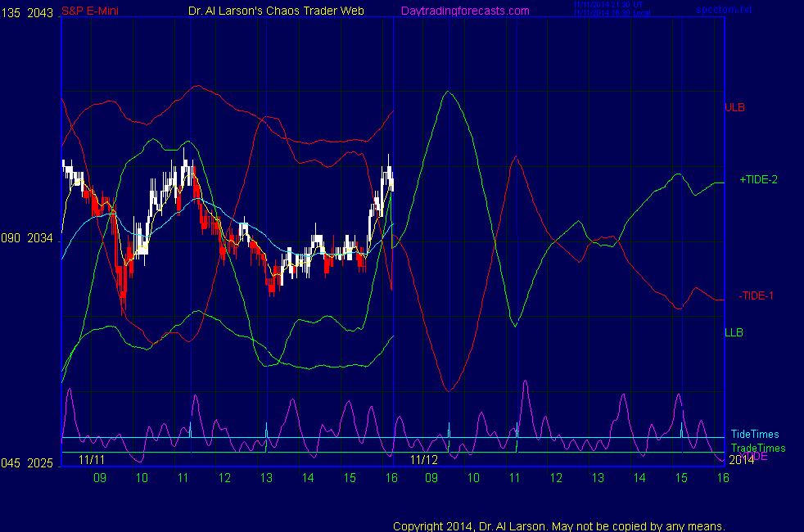The height and width of the screenshot is (532, 804).
Task: Click the "13" hour label for the 11/12 session
Action: 598,478
